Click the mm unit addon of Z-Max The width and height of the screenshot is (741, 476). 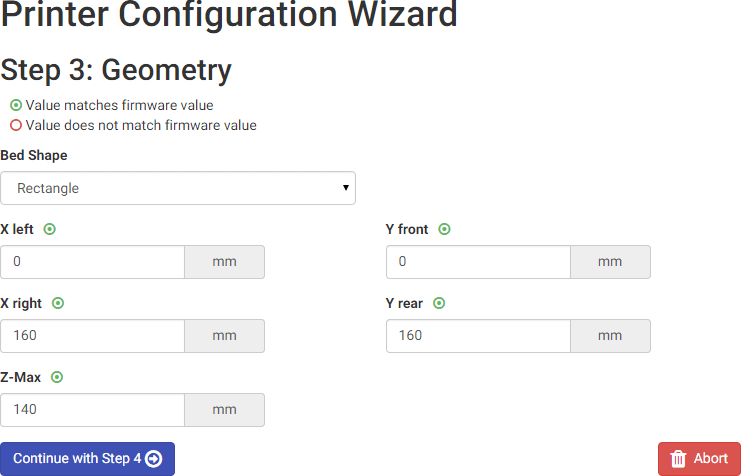225,410
